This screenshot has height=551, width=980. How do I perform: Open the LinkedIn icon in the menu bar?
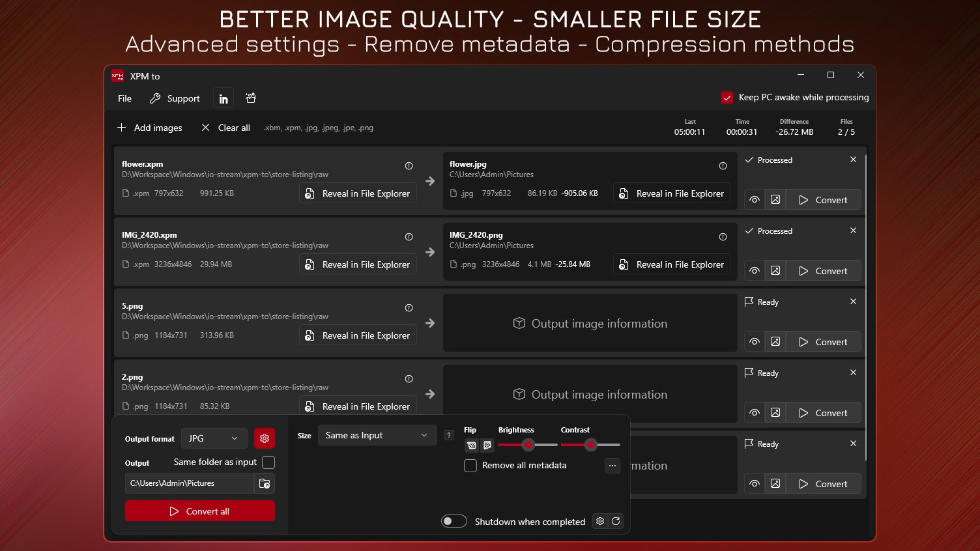click(x=223, y=99)
